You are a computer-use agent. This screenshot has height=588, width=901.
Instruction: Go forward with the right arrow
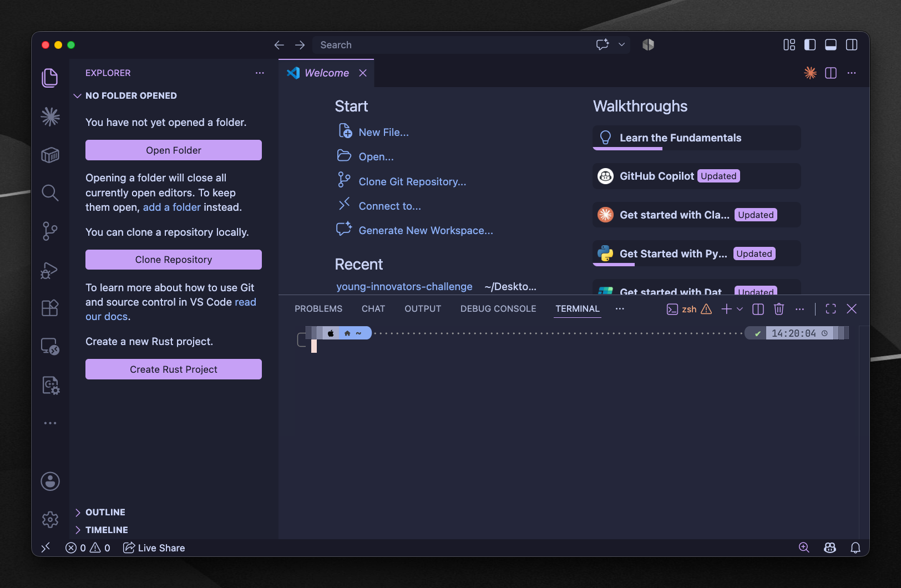(x=300, y=45)
